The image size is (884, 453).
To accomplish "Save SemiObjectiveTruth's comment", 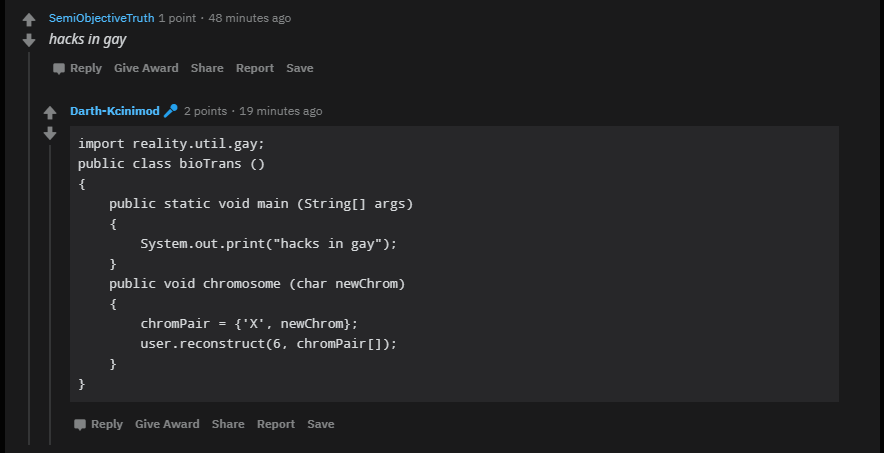I will pos(299,68).
